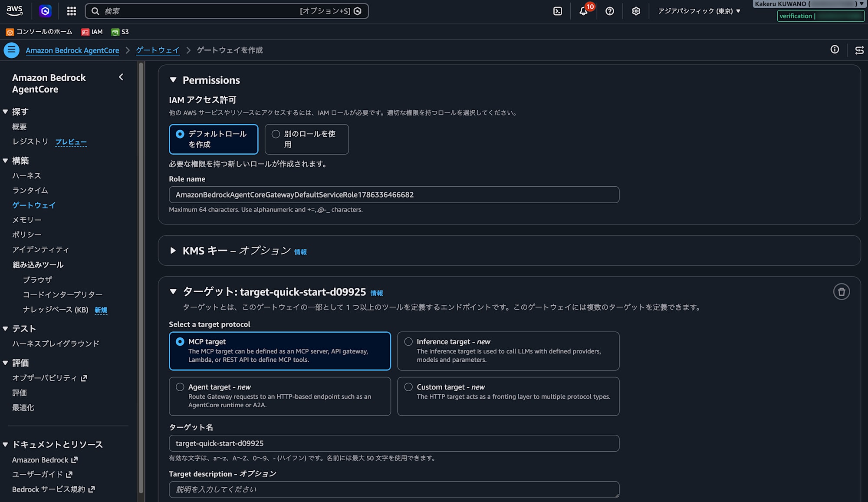Go to Amazon Bedrock AgentCore breadcrumb

coord(72,50)
